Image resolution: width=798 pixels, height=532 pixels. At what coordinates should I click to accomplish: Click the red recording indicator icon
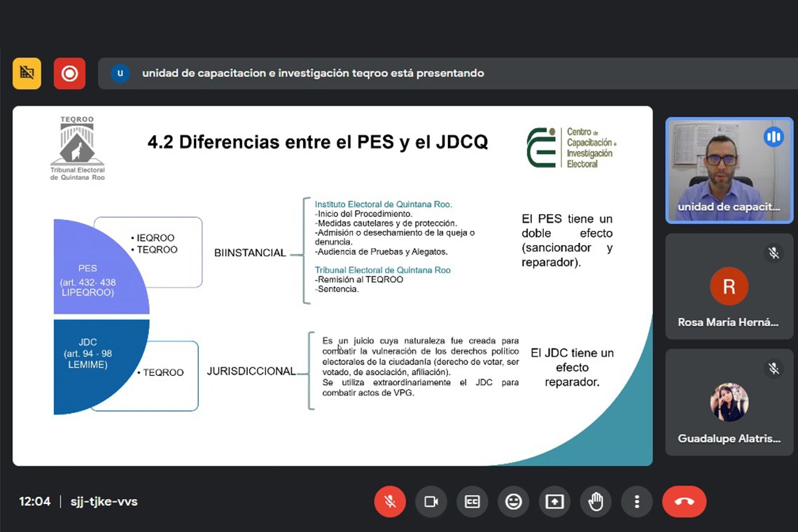pyautogui.click(x=69, y=73)
